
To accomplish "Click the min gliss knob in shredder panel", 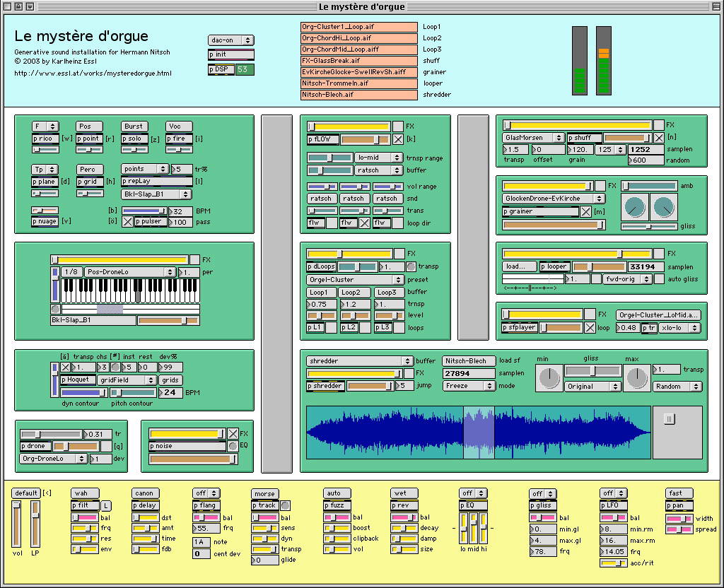I will click(x=549, y=379).
